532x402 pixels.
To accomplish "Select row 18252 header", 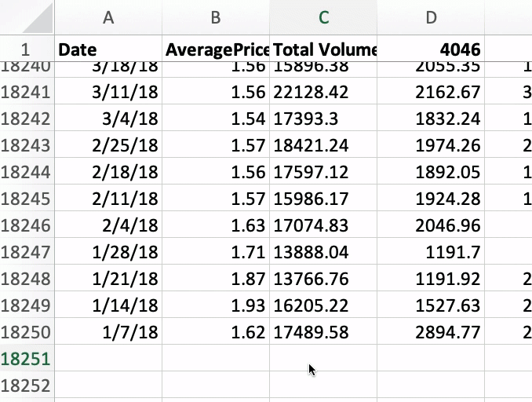I will (x=27, y=386).
